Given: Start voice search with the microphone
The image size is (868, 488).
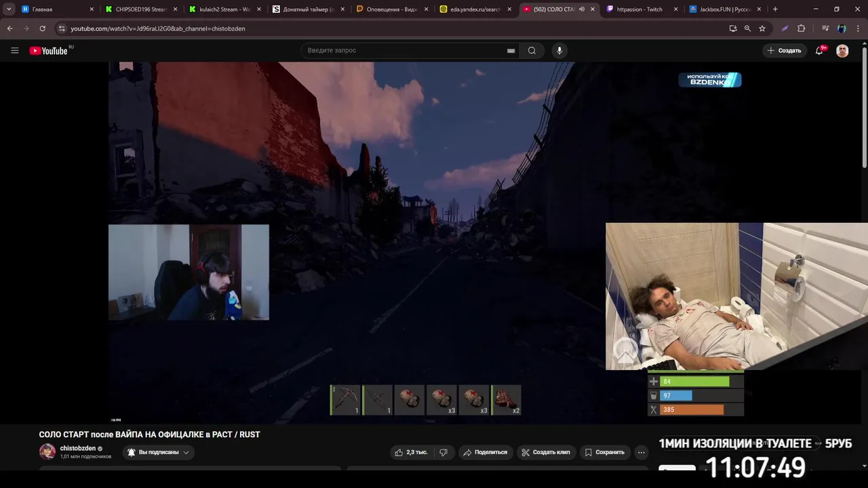Looking at the screenshot, I should pos(559,50).
